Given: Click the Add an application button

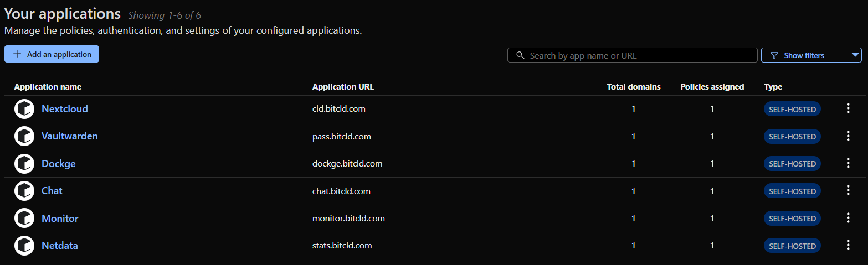Looking at the screenshot, I should pos(52,54).
